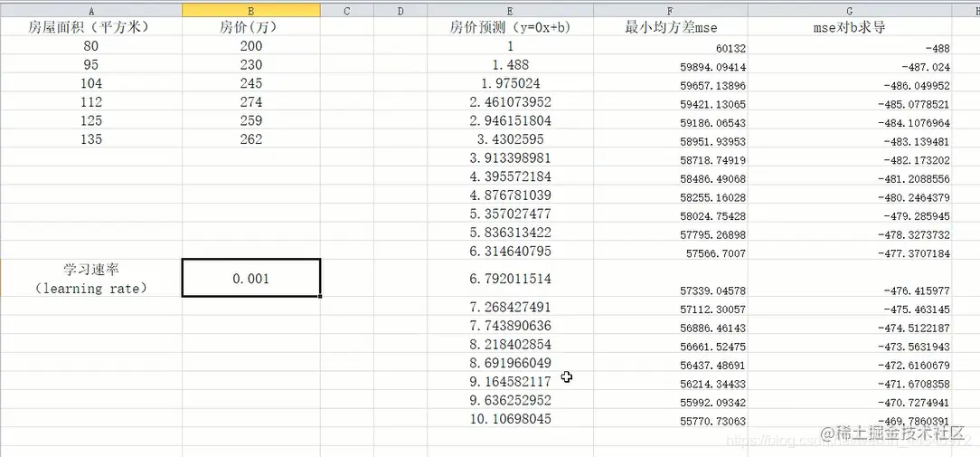
Task: Select mse cell 56886.46143
Action: pyautogui.click(x=671, y=326)
